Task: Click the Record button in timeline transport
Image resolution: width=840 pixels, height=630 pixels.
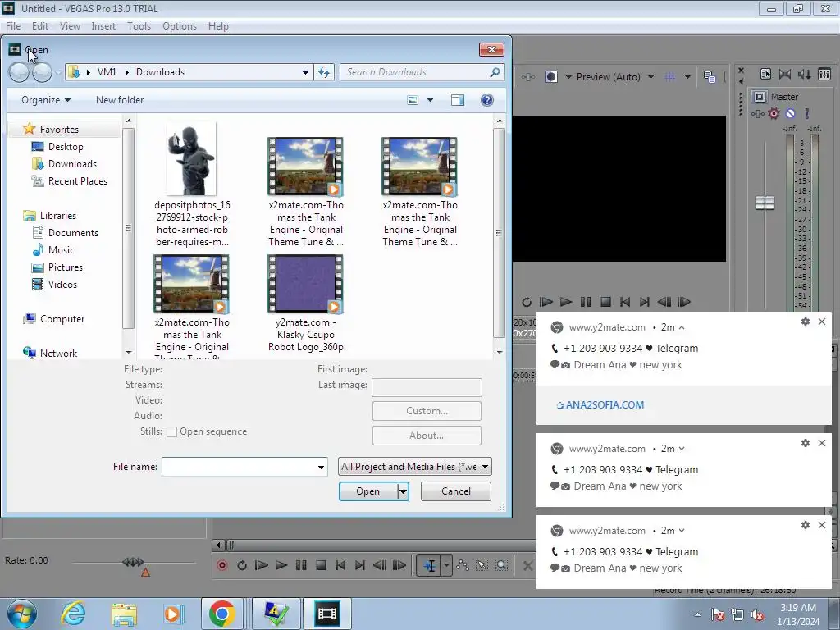Action: click(221, 565)
